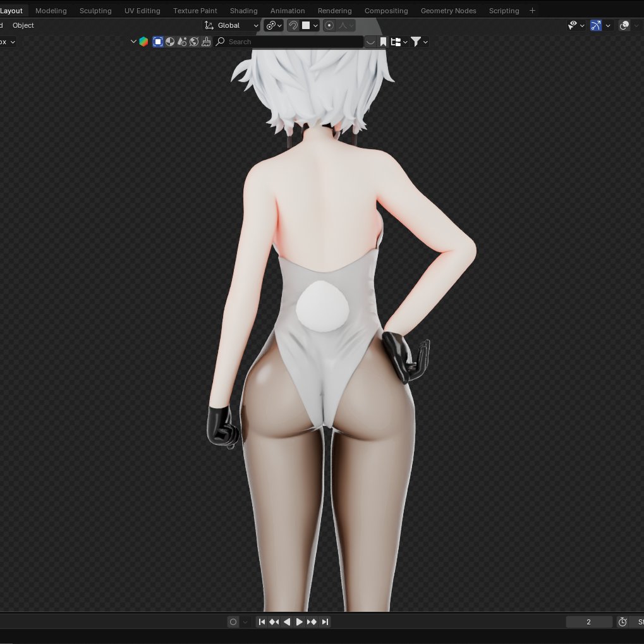Toggle the snapping magnet icon
The width and height of the screenshot is (644, 644).
[x=293, y=25]
